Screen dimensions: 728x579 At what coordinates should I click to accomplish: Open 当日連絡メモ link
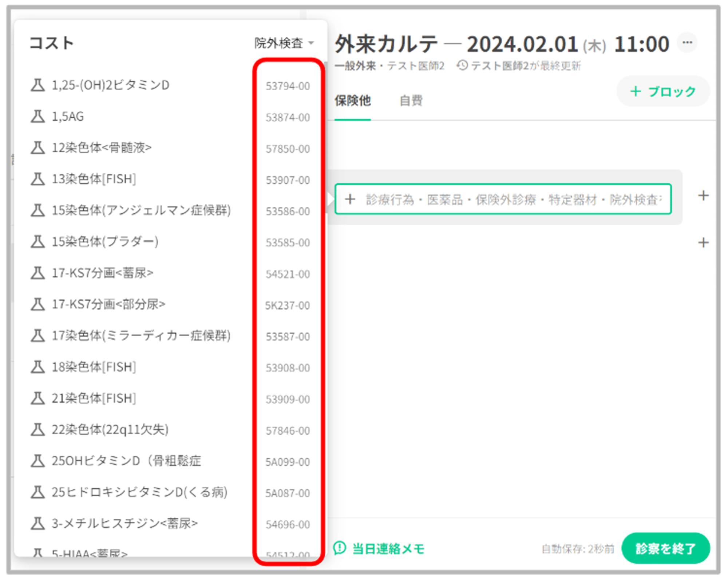[x=388, y=548]
